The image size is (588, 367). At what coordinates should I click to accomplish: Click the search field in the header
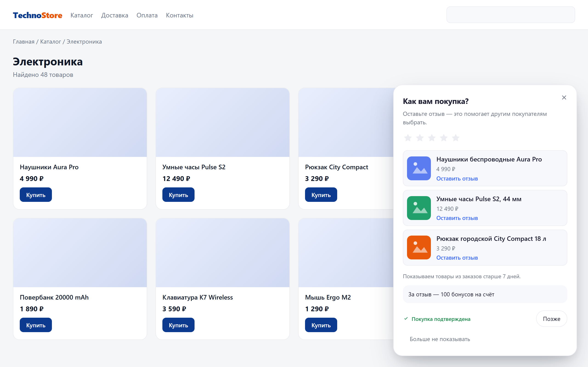[x=511, y=15]
